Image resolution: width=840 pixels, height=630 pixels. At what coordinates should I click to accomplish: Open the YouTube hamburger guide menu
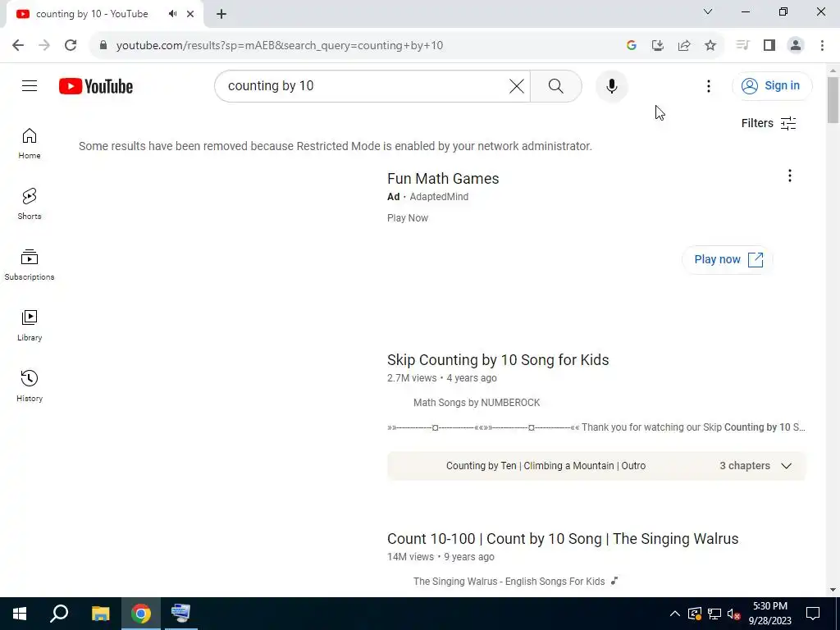pyautogui.click(x=30, y=85)
